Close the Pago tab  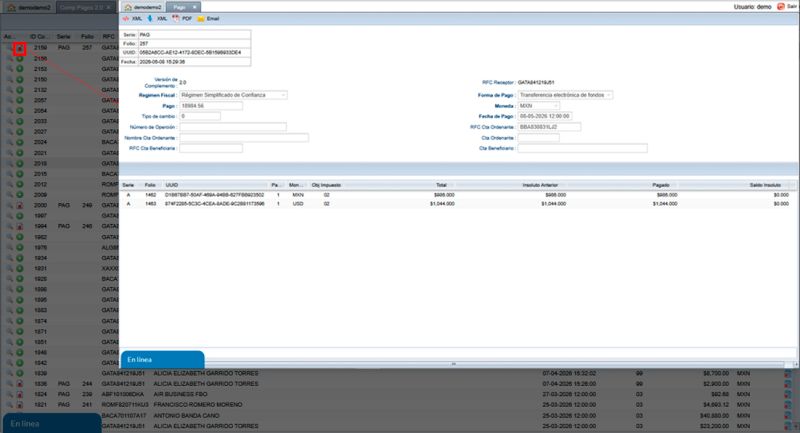194,7
